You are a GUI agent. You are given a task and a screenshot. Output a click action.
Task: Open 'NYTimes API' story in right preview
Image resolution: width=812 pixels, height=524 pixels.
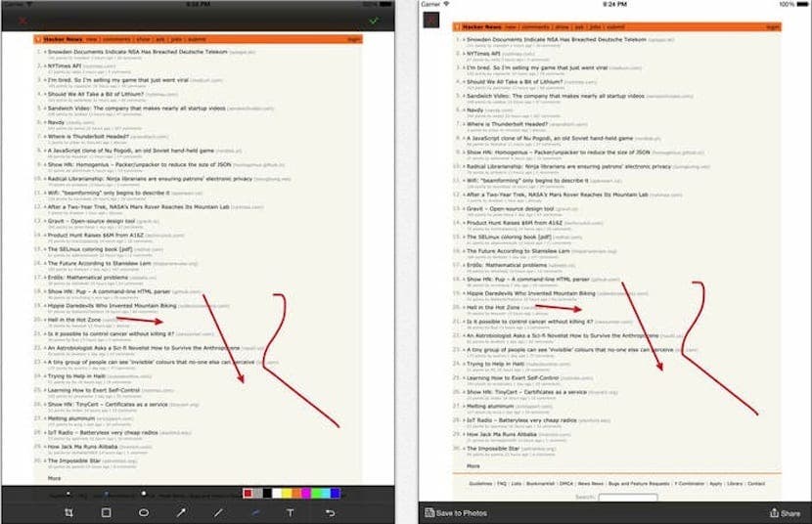483,53
